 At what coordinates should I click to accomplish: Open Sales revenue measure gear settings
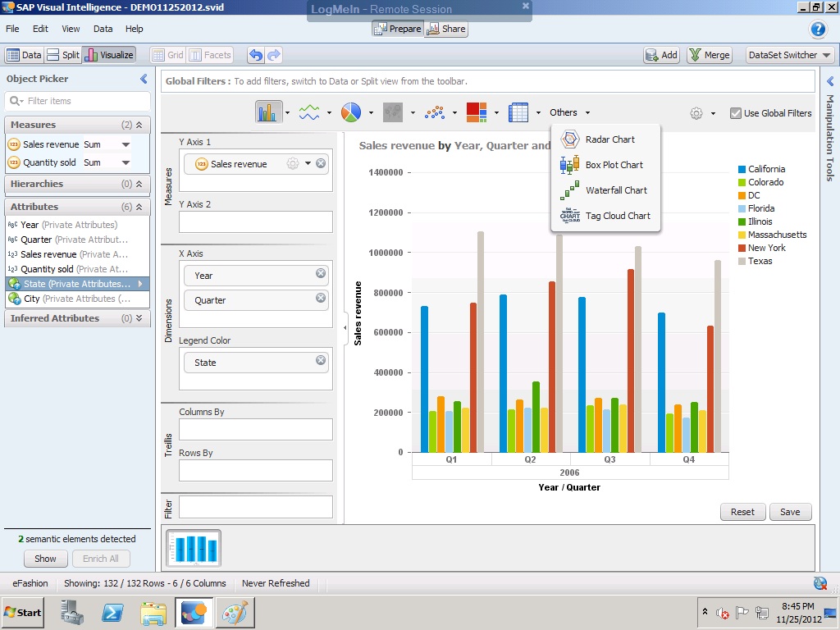(293, 163)
